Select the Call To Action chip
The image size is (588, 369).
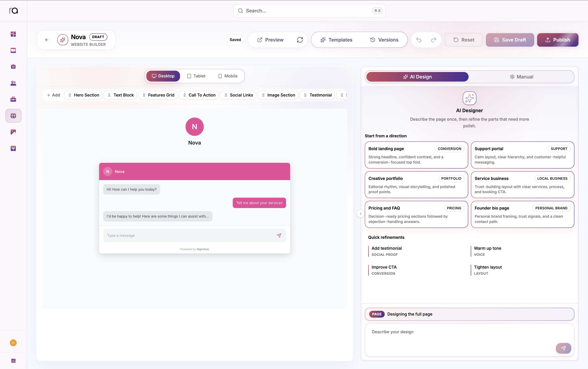[x=199, y=95]
